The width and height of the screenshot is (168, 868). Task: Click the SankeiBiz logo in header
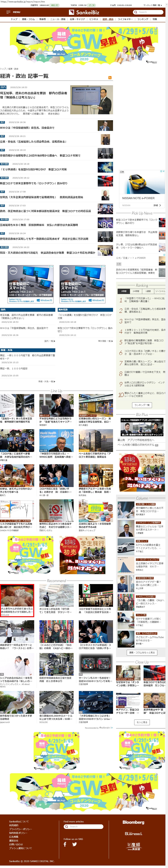(84, 12)
